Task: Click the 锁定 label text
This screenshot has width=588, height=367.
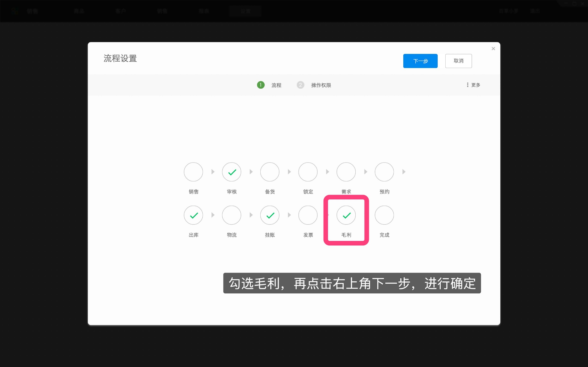Action: point(308,192)
